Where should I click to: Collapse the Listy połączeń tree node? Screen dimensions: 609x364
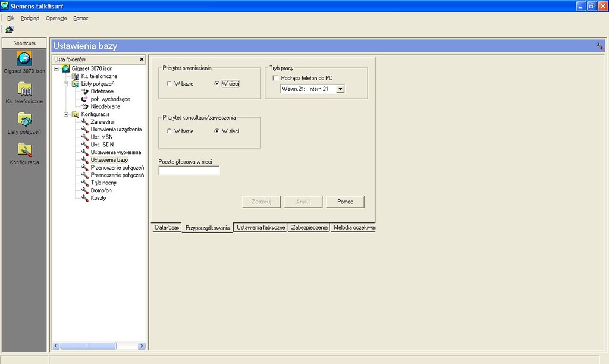coord(66,84)
